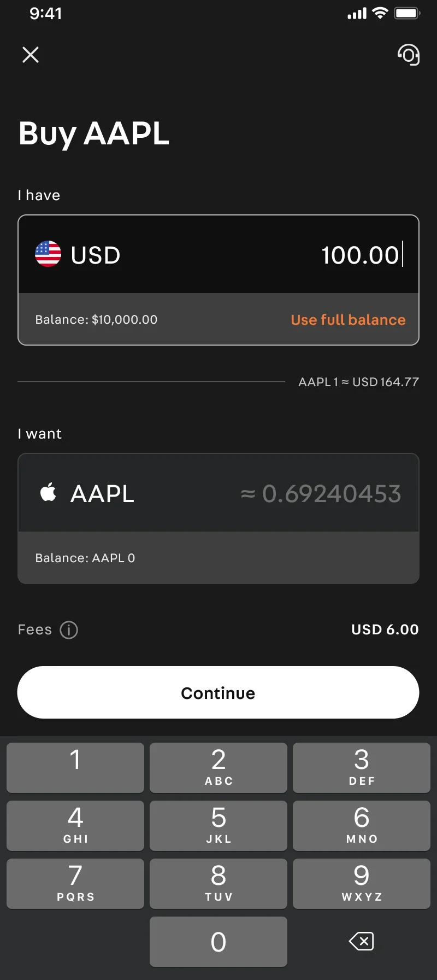Tap keypad digit 3 DEF
Viewport: 437px width, 980px height.
coord(362,767)
